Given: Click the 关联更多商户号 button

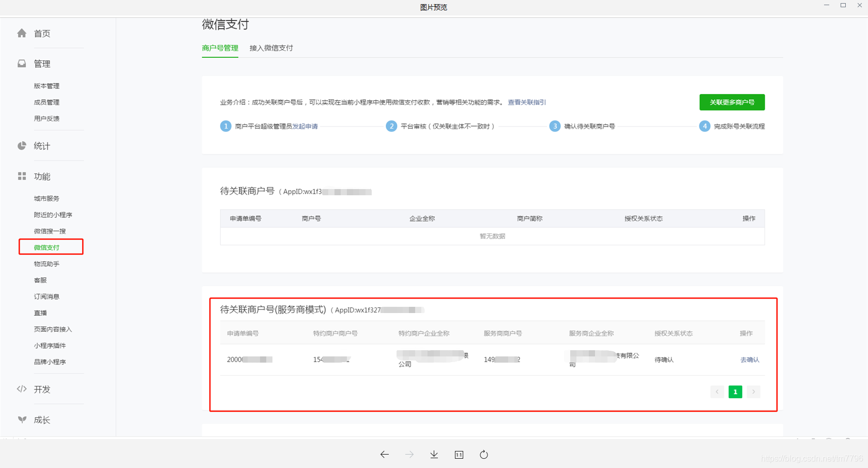Looking at the screenshot, I should [732, 102].
